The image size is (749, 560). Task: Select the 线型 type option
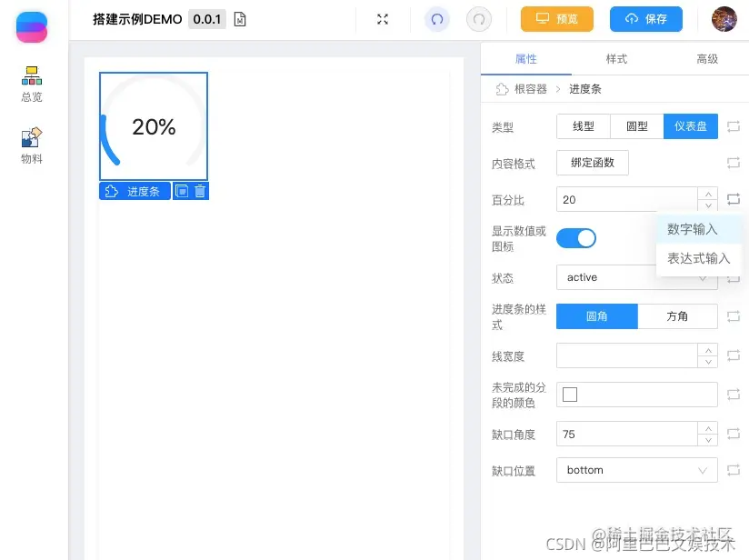point(584,126)
